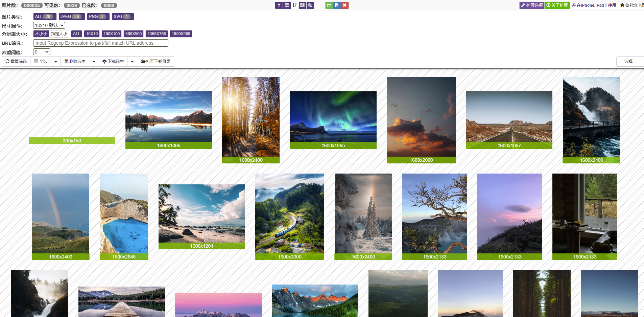Screen dimensions: 644x317
Task: Click 下载选中 download selected
Action: click(x=113, y=62)
